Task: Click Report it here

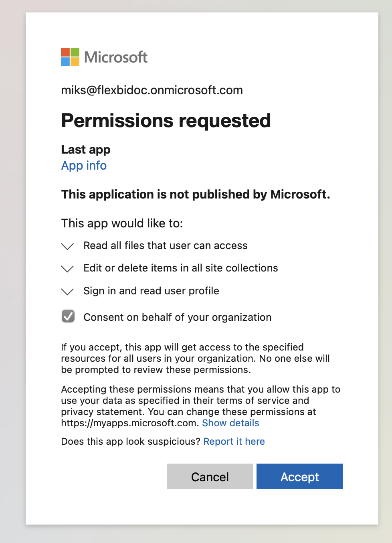Action: [x=234, y=441]
